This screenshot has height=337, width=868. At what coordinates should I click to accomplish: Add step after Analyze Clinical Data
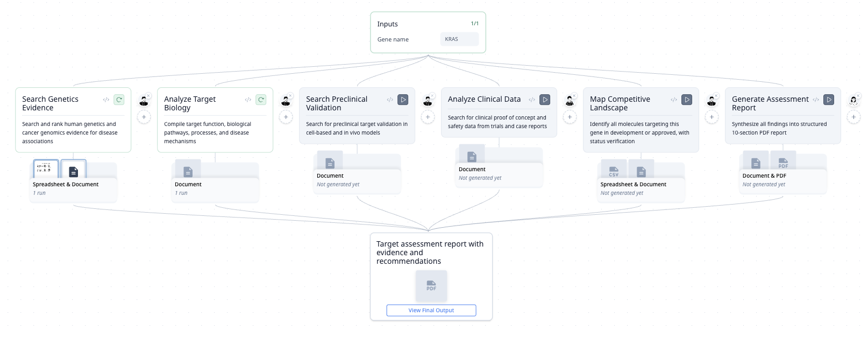click(x=570, y=117)
